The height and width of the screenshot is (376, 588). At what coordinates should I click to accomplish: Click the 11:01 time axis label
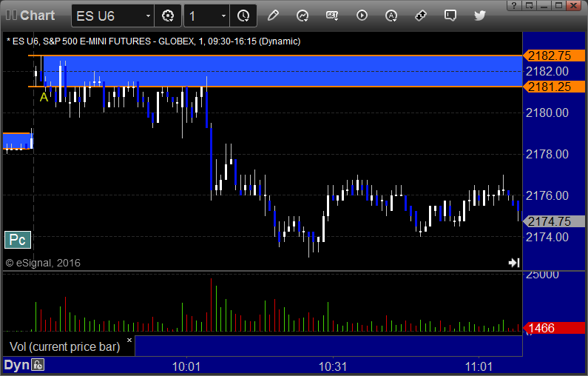tap(479, 366)
